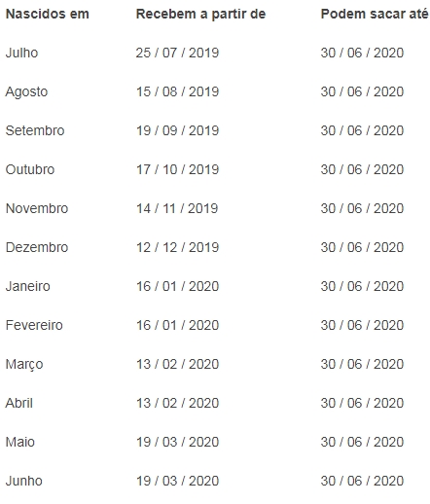
Task: Click the withdrawal deadline in Junho row
Action: point(362,481)
